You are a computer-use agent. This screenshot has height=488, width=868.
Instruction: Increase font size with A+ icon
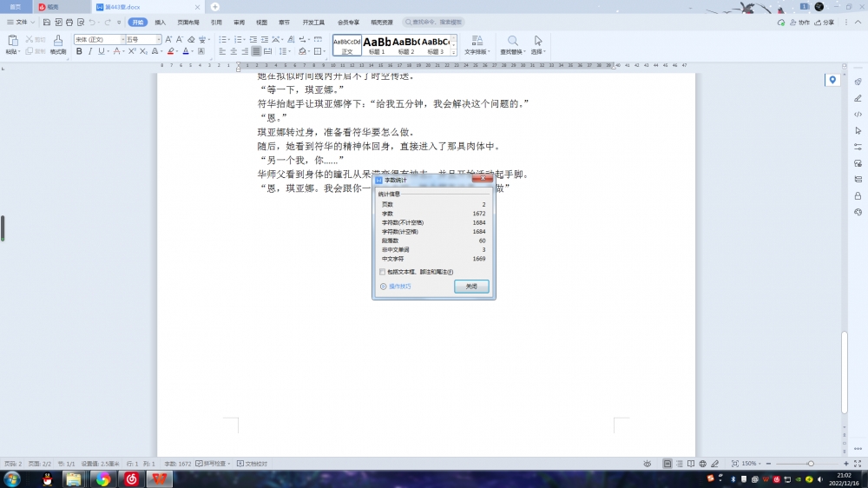(169, 39)
